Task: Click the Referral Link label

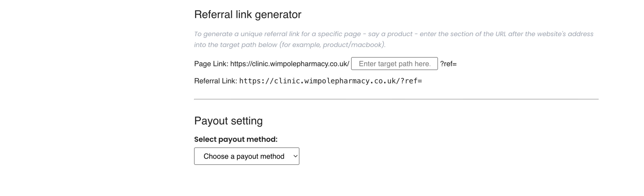Action: coord(216,81)
